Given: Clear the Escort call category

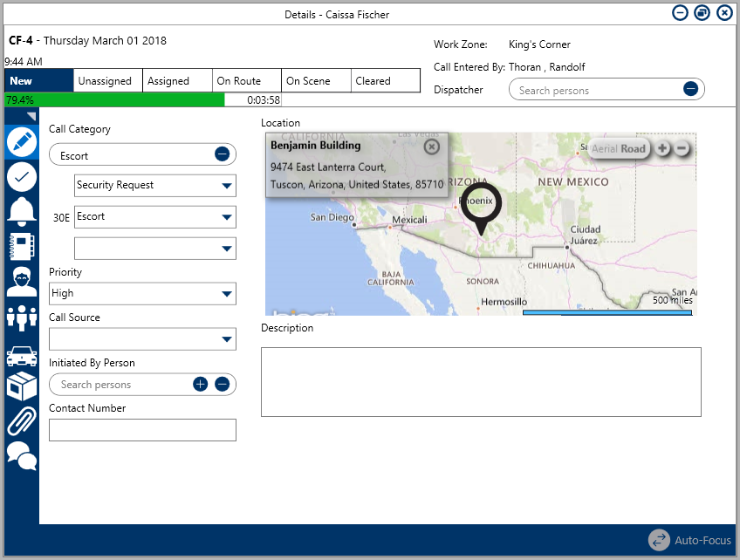Looking at the screenshot, I should coord(222,154).
